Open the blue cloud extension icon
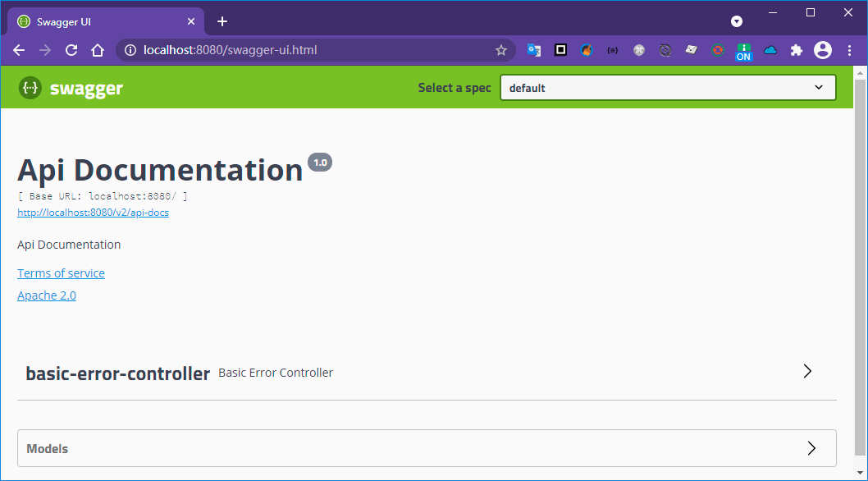 click(x=770, y=50)
